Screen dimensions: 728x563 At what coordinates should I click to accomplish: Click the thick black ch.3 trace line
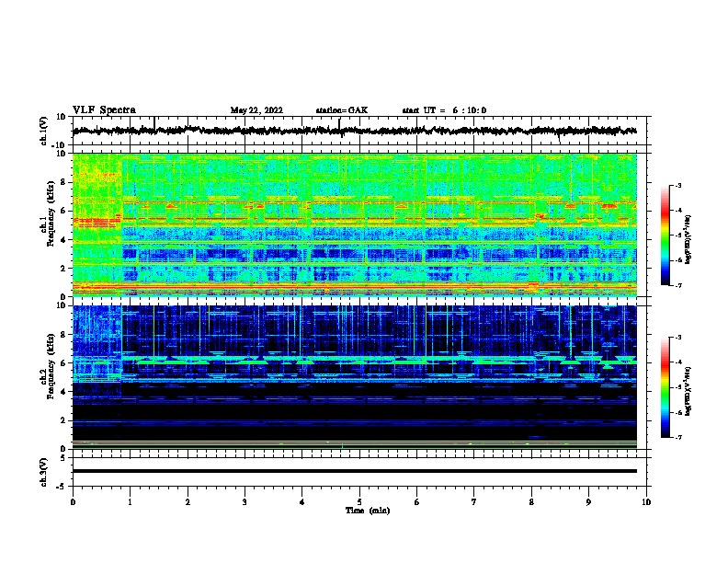[355, 471]
